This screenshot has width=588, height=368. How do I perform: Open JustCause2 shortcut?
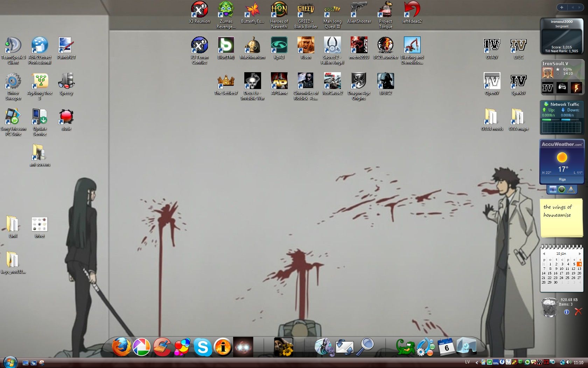pyautogui.click(x=332, y=84)
